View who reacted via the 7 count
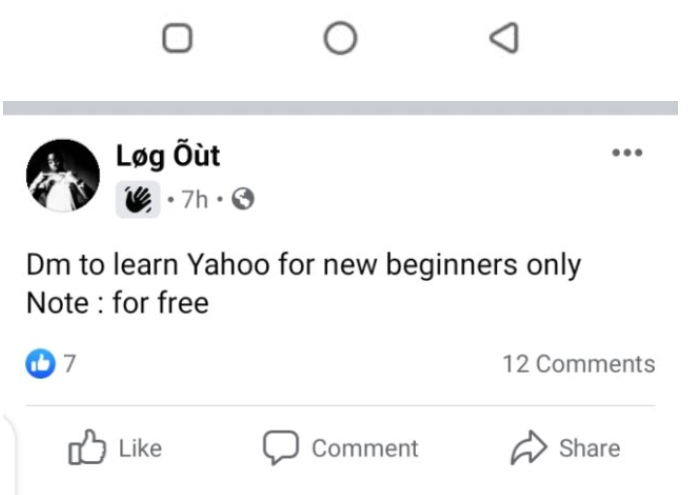 69,363
